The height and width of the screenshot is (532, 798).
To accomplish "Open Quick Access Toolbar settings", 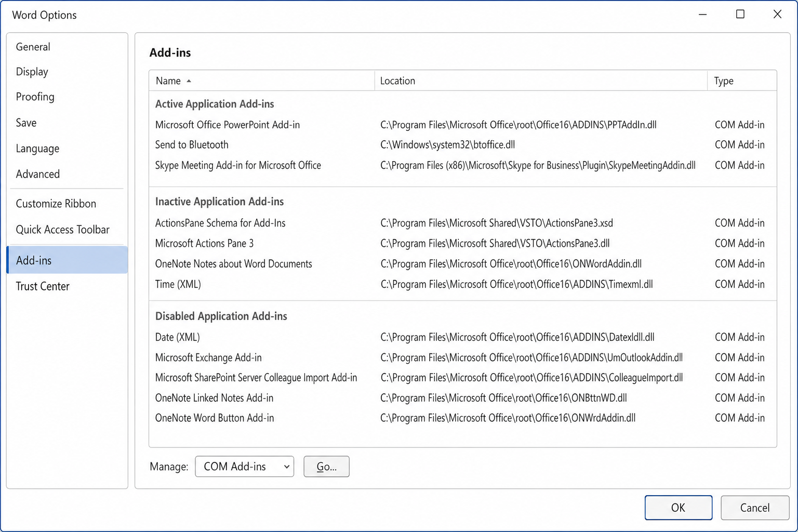I will click(67, 230).
